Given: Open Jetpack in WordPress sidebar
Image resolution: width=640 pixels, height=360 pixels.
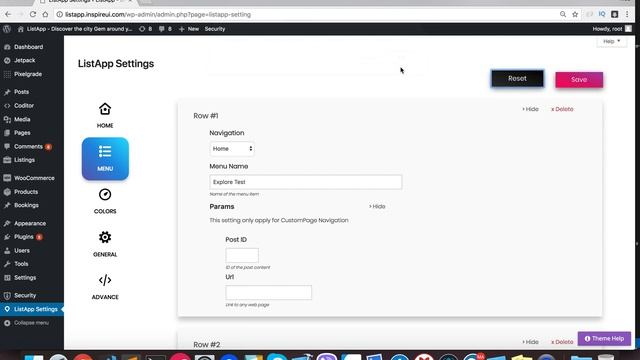Looking at the screenshot, I should click(24, 60).
